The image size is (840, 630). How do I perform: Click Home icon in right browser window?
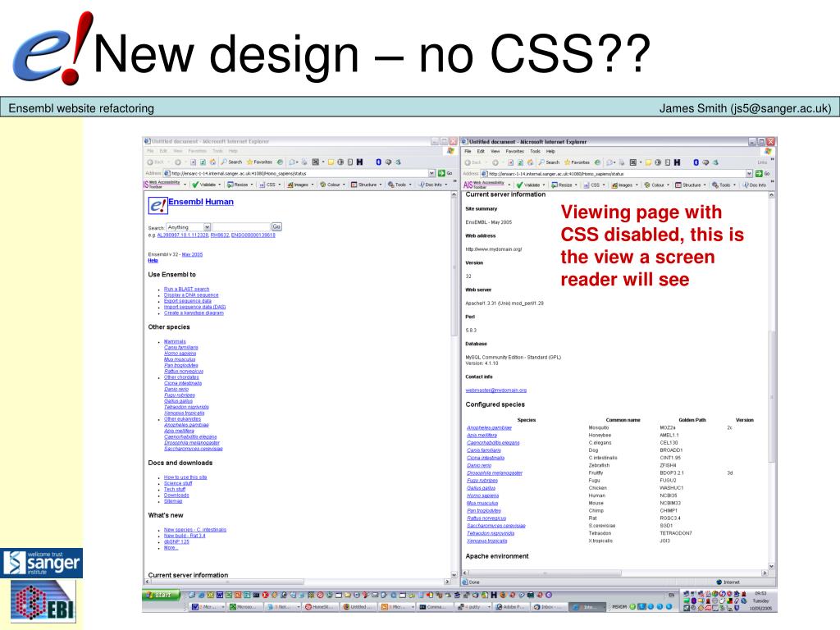pos(530,162)
